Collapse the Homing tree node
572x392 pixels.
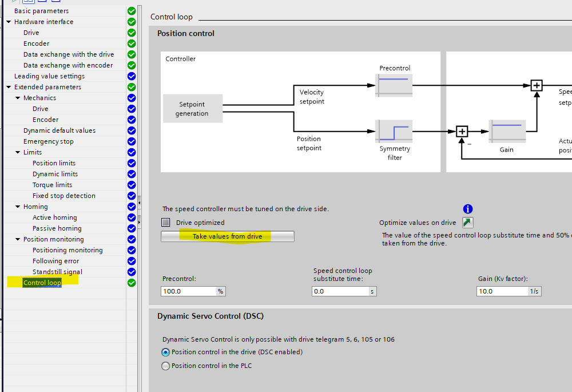(x=18, y=207)
